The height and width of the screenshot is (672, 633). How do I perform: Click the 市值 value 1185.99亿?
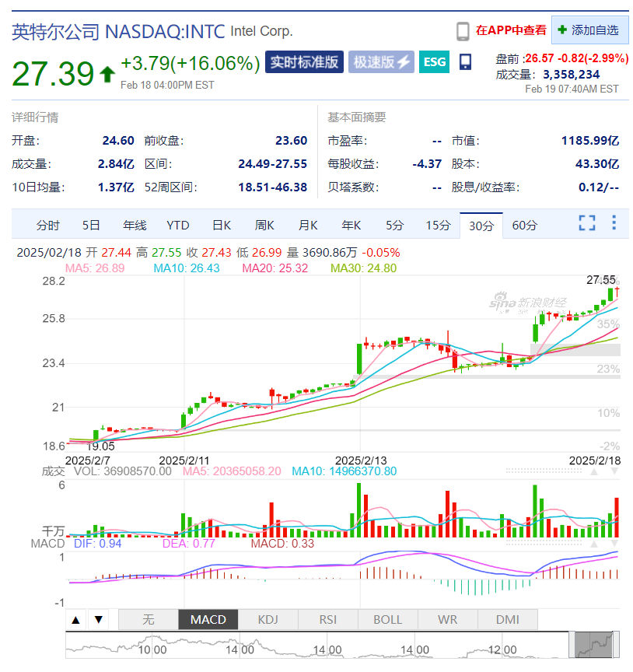[590, 141]
